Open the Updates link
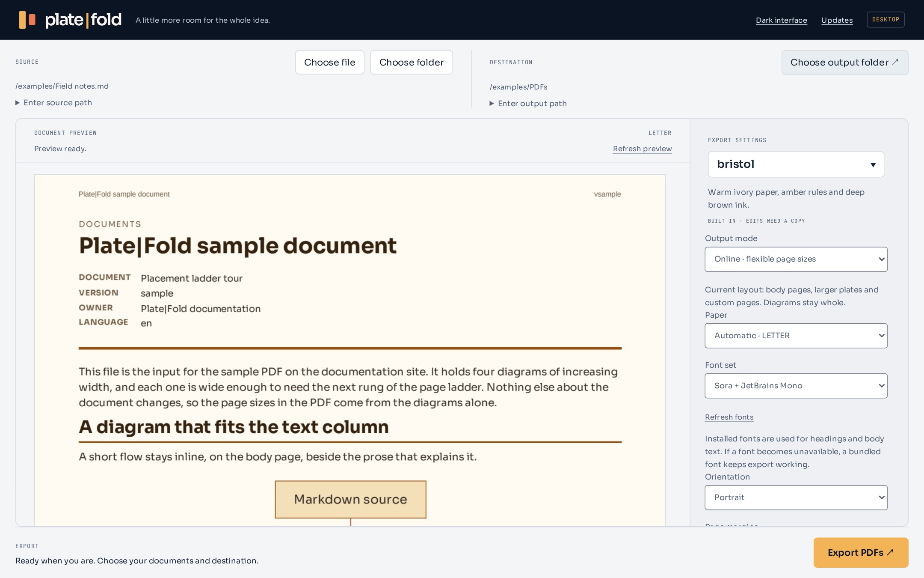 [837, 20]
